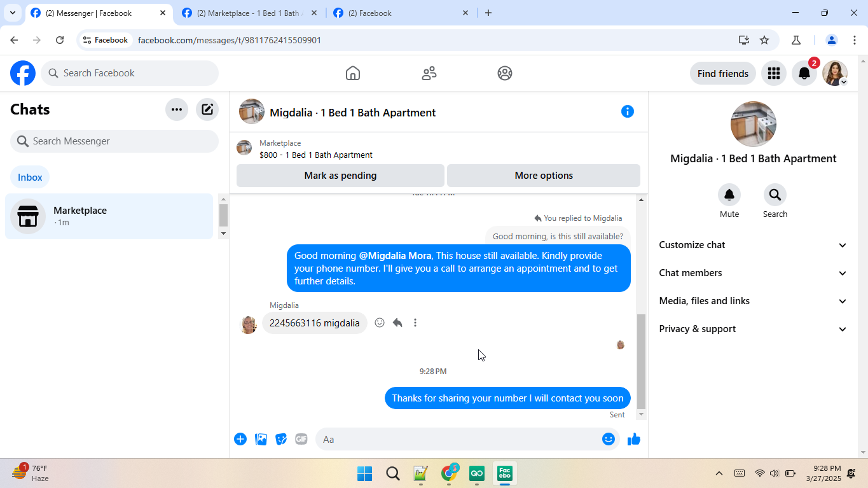Viewport: 868px width, 488px height.
Task: Expand Chat members section
Action: 754,273
